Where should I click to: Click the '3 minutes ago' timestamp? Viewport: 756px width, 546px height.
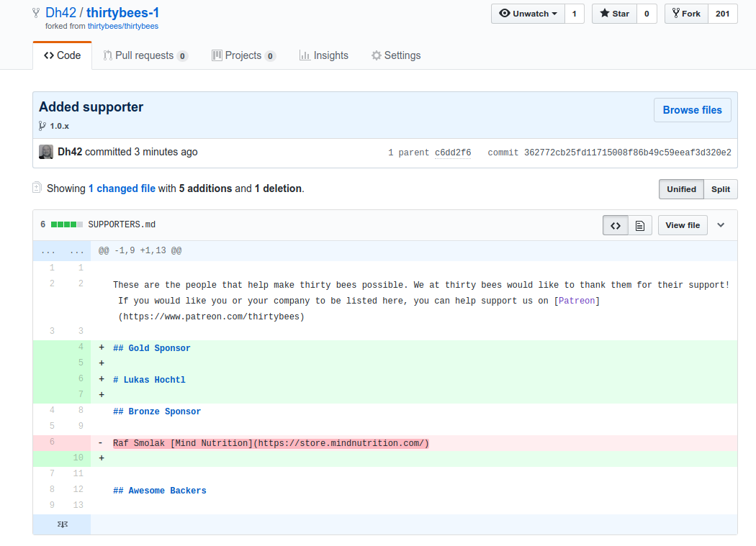click(x=166, y=152)
